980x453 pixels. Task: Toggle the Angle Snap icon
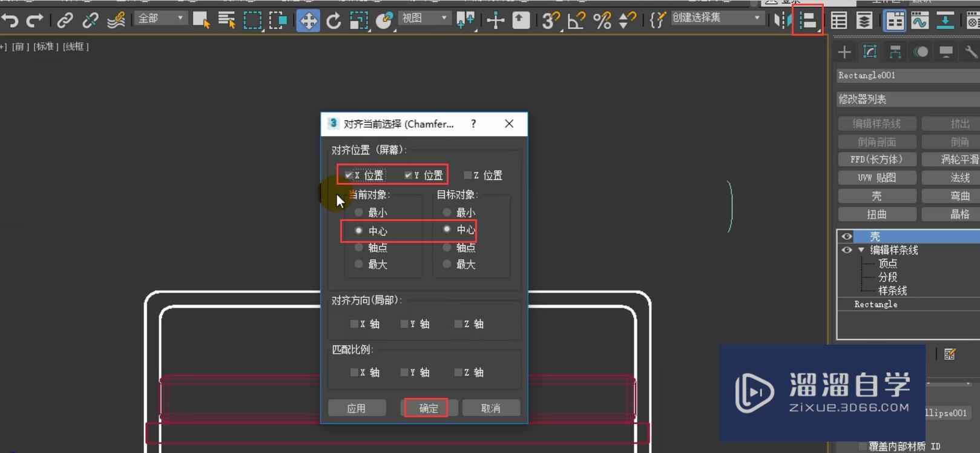[x=576, y=21]
